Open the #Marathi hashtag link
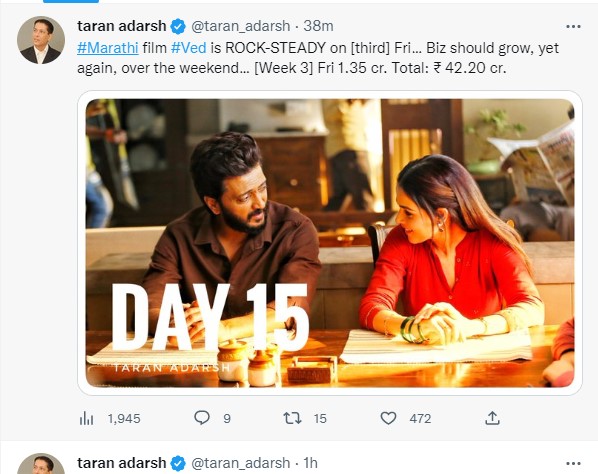The image size is (598, 474). point(108,48)
